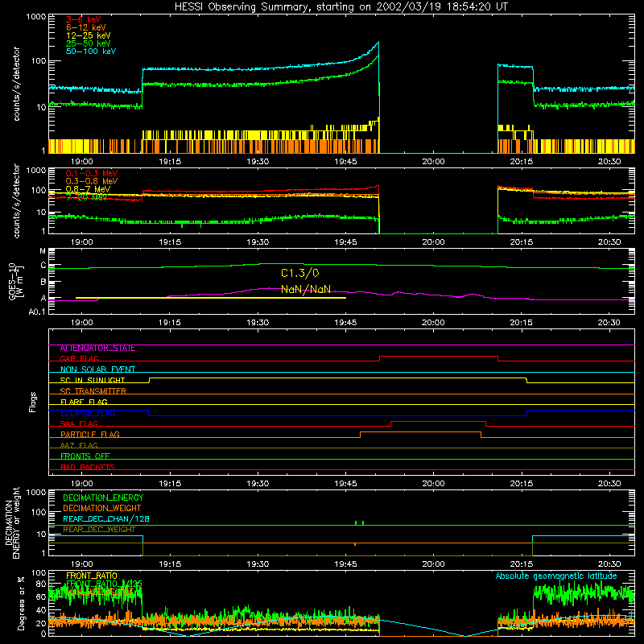Viewport: 644px width, 644px height.
Task: Select the FLARE_FLAG label
Action: click(84, 402)
